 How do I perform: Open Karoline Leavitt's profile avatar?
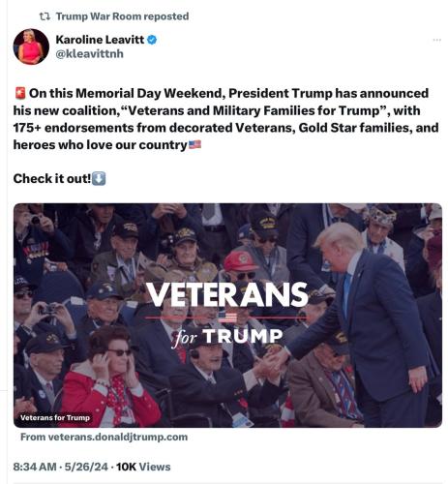pos(31,46)
